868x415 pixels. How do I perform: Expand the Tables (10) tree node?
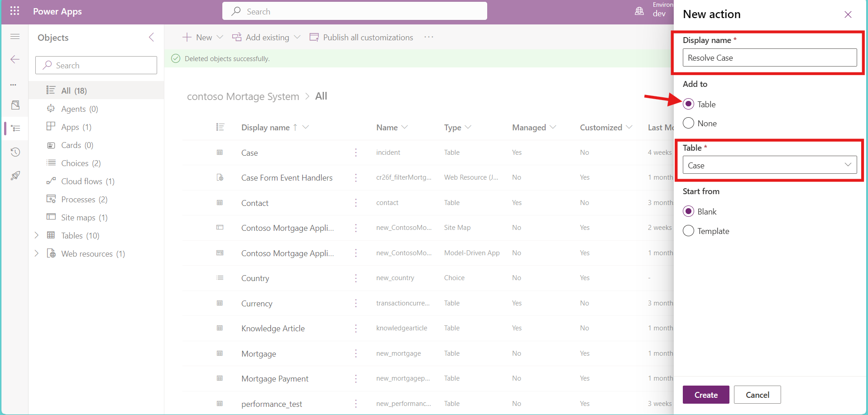[37, 235]
